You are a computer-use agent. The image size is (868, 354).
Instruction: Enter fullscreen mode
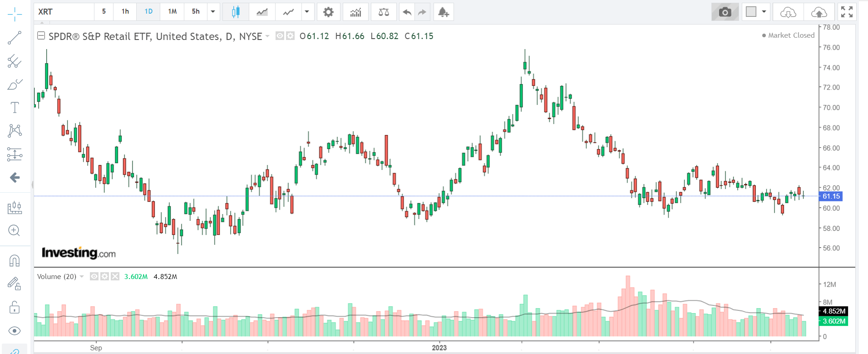pyautogui.click(x=847, y=12)
